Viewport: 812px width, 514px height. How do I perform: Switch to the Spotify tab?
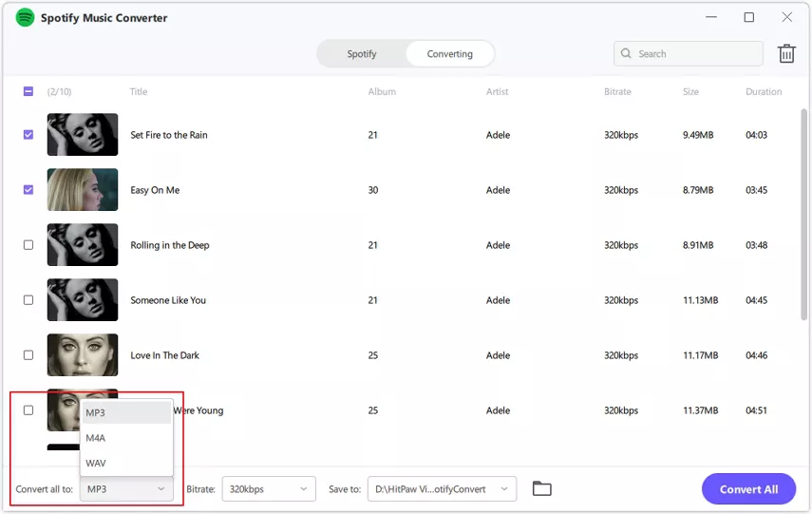[x=362, y=54]
